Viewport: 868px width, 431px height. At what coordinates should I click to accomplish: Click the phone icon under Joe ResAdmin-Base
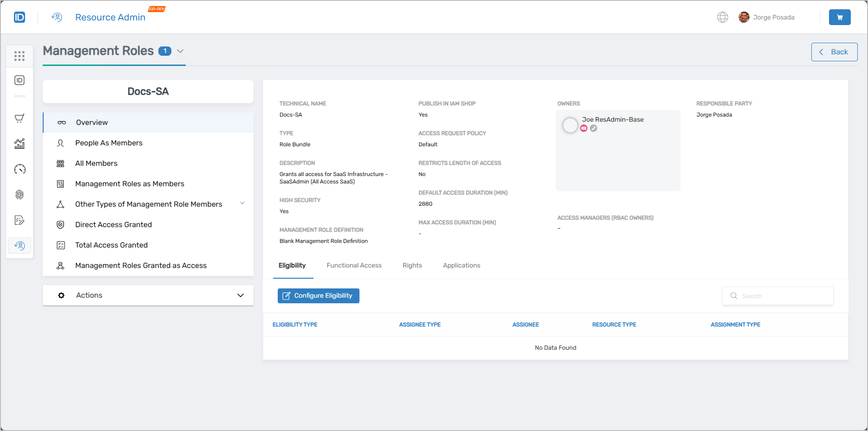tap(593, 128)
